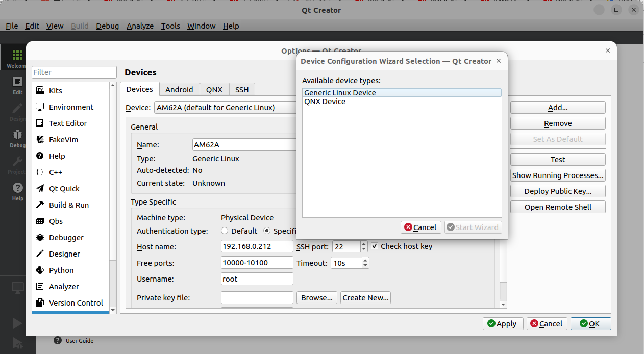Select the Analyzer category icon

pyautogui.click(x=40, y=287)
